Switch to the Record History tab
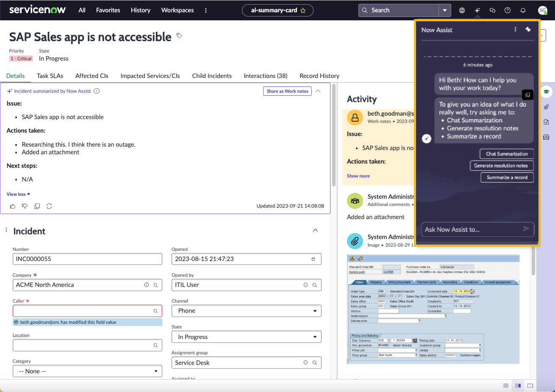This screenshot has width=555, height=392. tap(319, 76)
